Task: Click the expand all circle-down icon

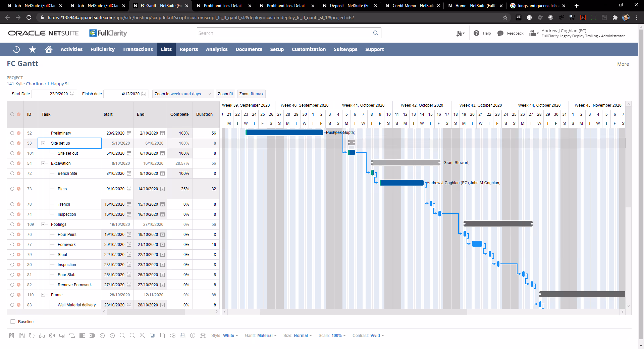Action: pos(102,336)
